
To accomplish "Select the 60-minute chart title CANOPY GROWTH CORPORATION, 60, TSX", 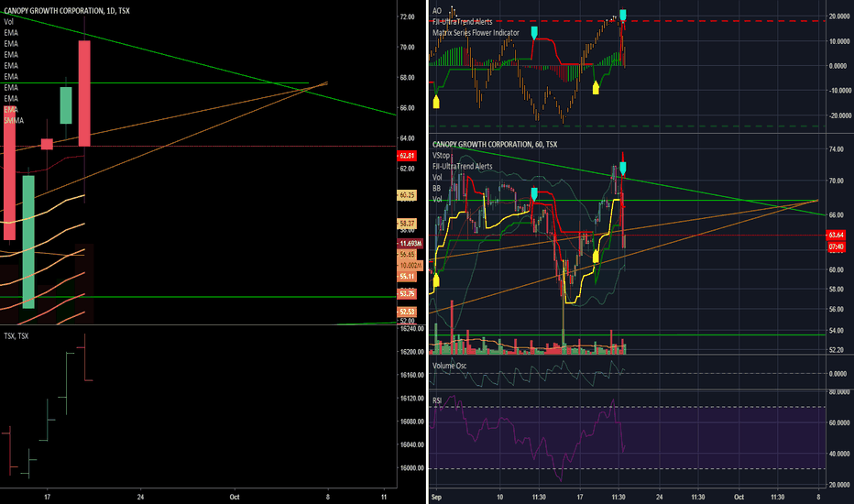I will tap(495, 145).
